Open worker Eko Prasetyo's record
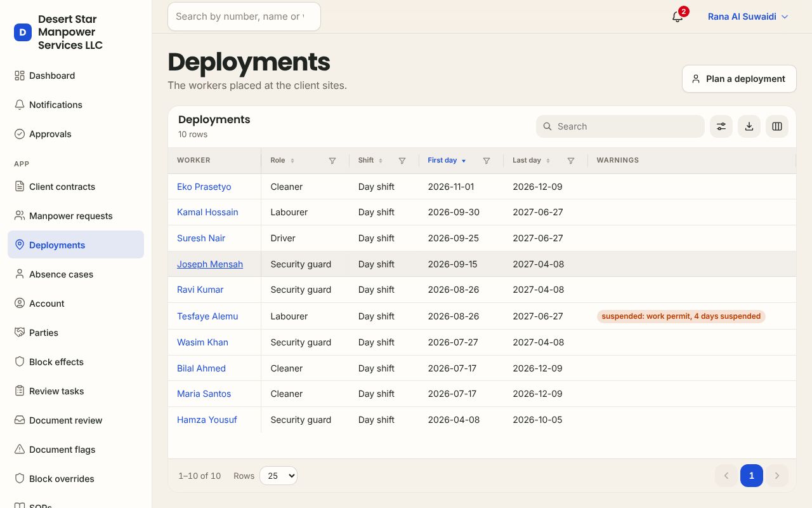The image size is (812, 508). [204, 187]
